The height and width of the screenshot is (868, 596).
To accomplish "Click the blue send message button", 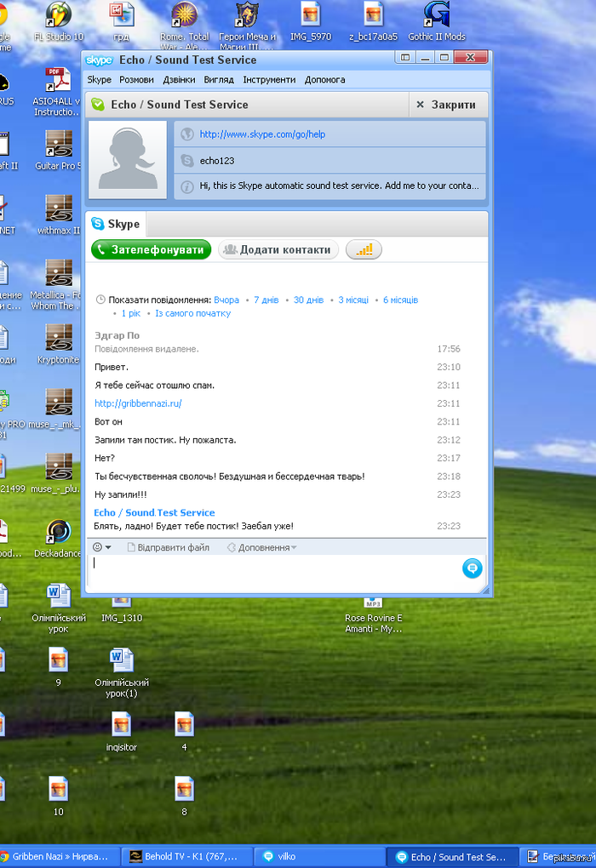I will click(472, 568).
